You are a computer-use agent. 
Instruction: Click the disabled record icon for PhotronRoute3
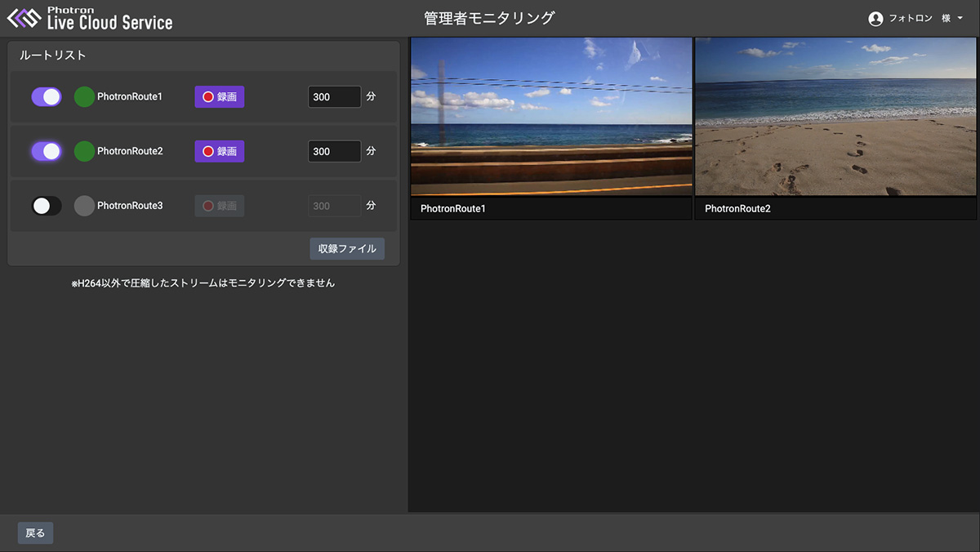(x=209, y=205)
